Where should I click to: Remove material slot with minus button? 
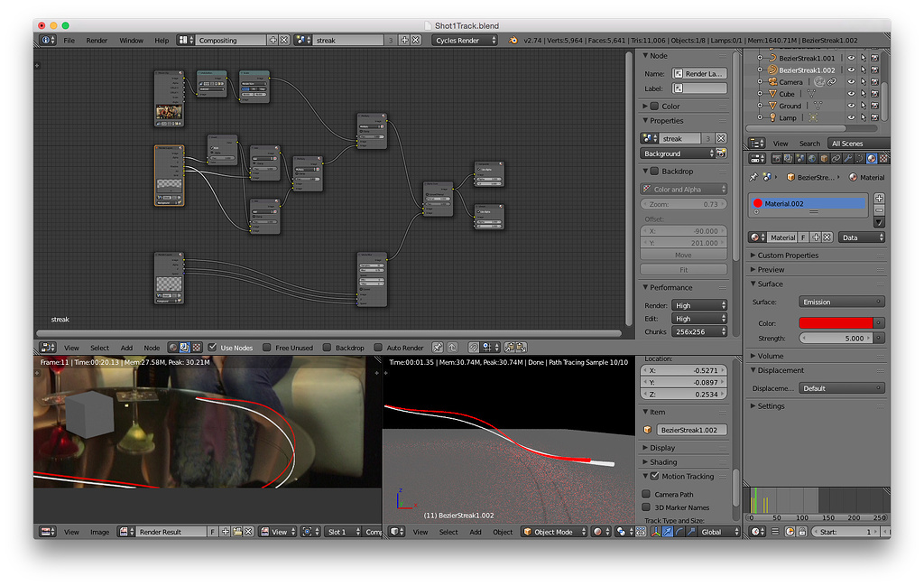click(879, 209)
